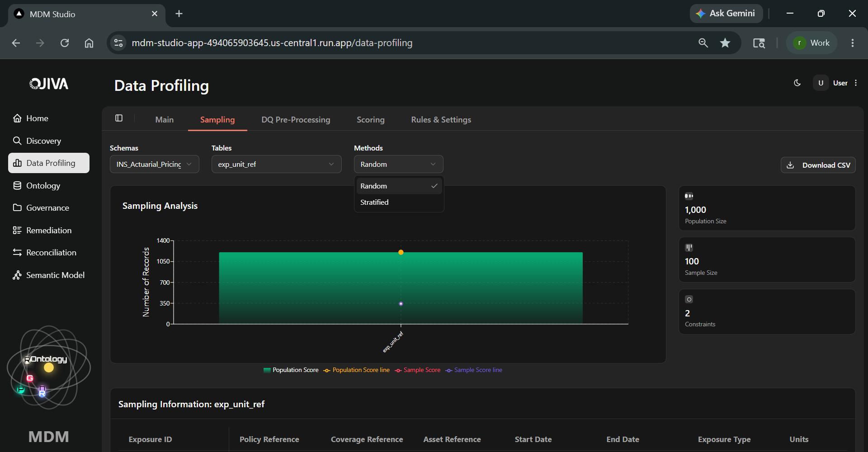868x452 pixels.
Task: Sort by Policy Reference column
Action: (269, 439)
